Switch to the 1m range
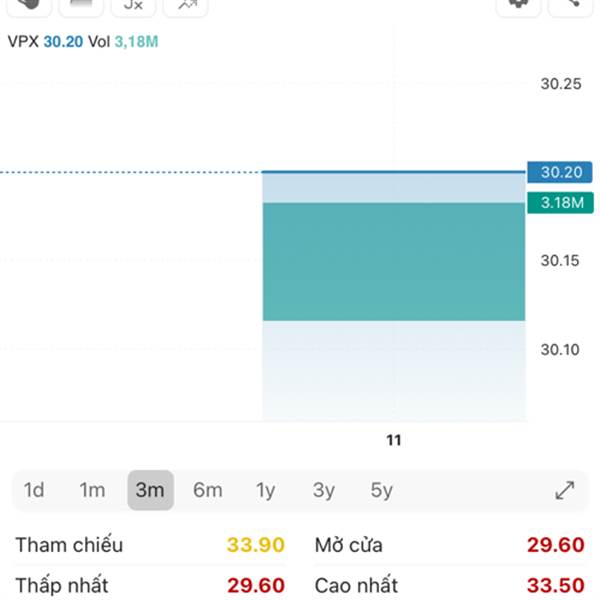Viewport: 600px width, 600px height. click(x=92, y=490)
